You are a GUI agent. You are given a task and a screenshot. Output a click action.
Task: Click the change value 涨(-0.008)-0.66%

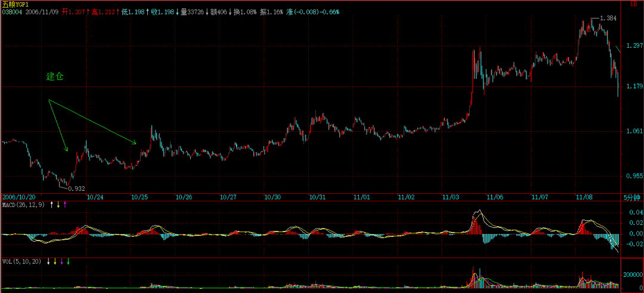tap(313, 13)
